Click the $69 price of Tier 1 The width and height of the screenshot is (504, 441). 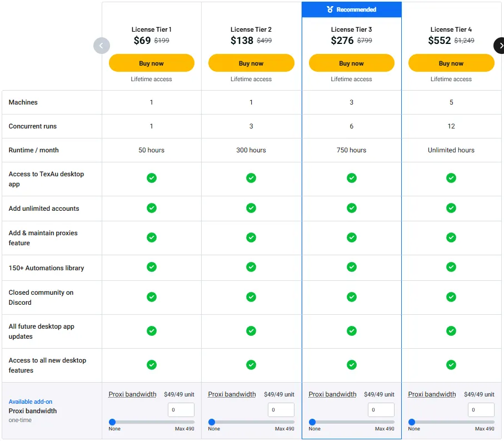[142, 40]
